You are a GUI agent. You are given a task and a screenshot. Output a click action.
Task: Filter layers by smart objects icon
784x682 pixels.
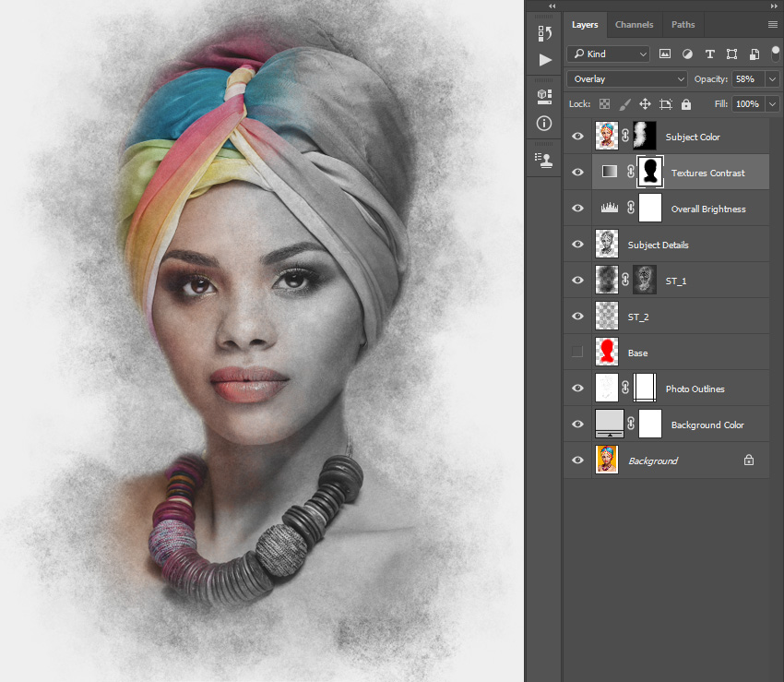pyautogui.click(x=754, y=54)
